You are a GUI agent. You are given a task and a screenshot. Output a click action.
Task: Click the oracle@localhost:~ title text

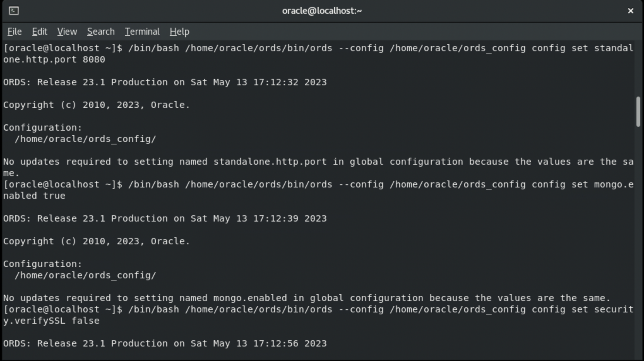(322, 10)
